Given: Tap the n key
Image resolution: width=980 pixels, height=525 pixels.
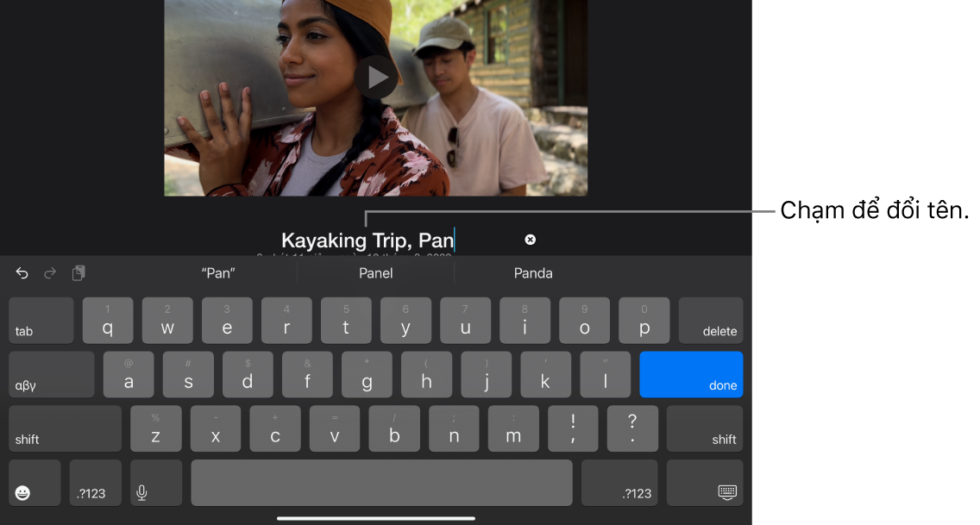Looking at the screenshot, I should [454, 428].
